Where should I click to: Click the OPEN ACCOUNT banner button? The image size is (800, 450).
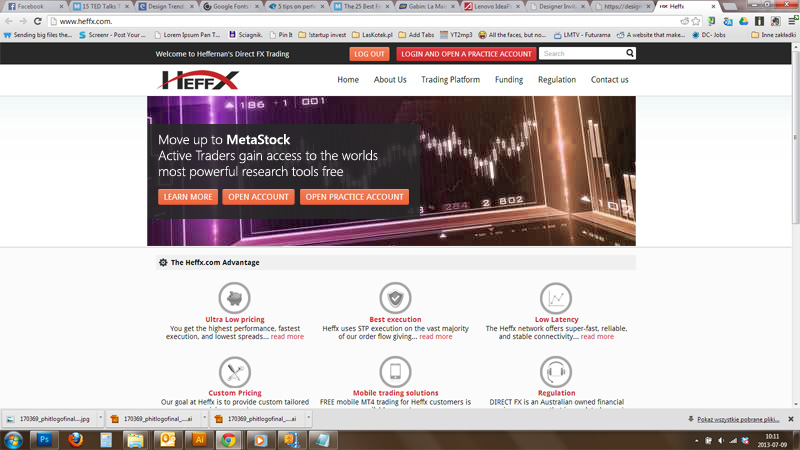[258, 196]
